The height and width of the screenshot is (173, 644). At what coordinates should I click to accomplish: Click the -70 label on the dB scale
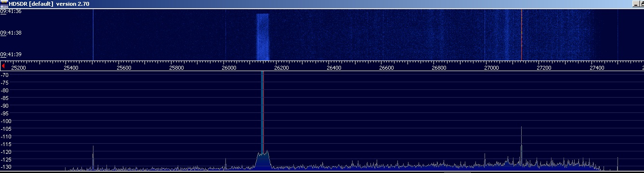(5, 75)
